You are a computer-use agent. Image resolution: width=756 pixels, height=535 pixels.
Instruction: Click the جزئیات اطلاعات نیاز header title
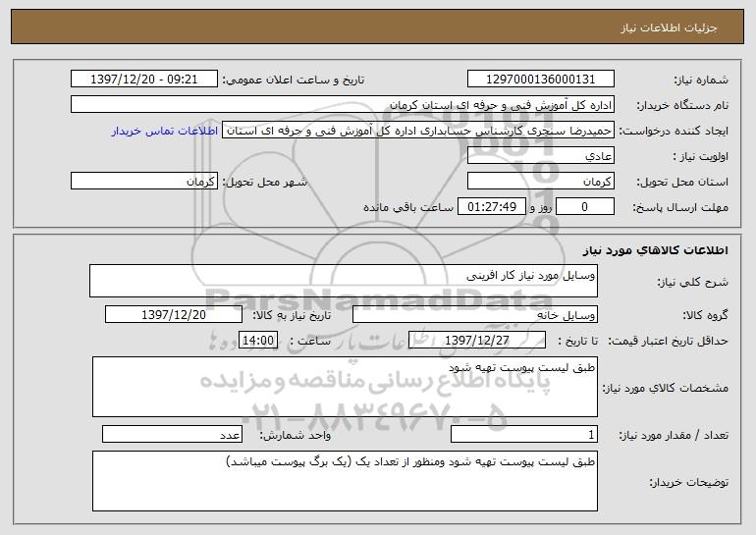(669, 27)
